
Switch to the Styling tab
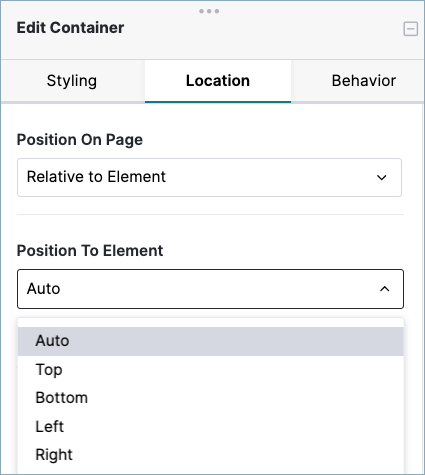[x=72, y=81]
